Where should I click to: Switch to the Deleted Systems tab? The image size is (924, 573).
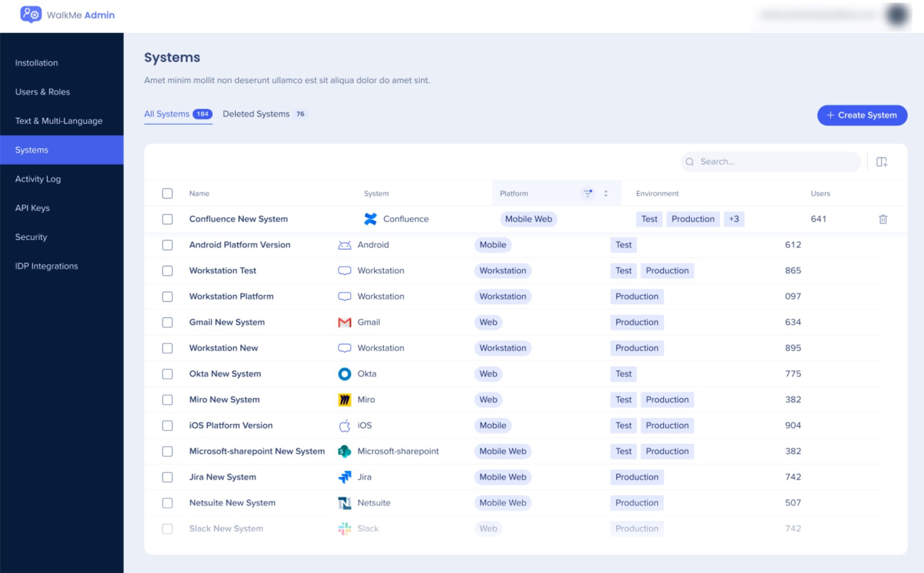(x=256, y=114)
